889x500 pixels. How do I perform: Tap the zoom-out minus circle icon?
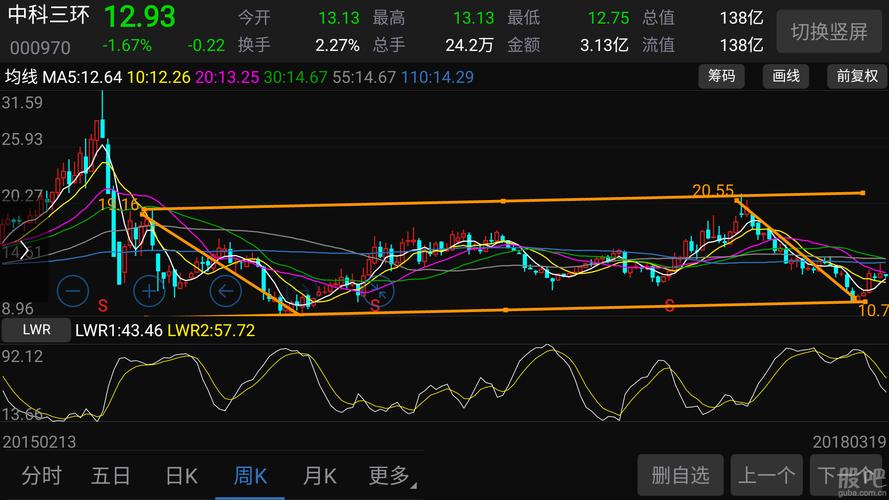tap(73, 291)
